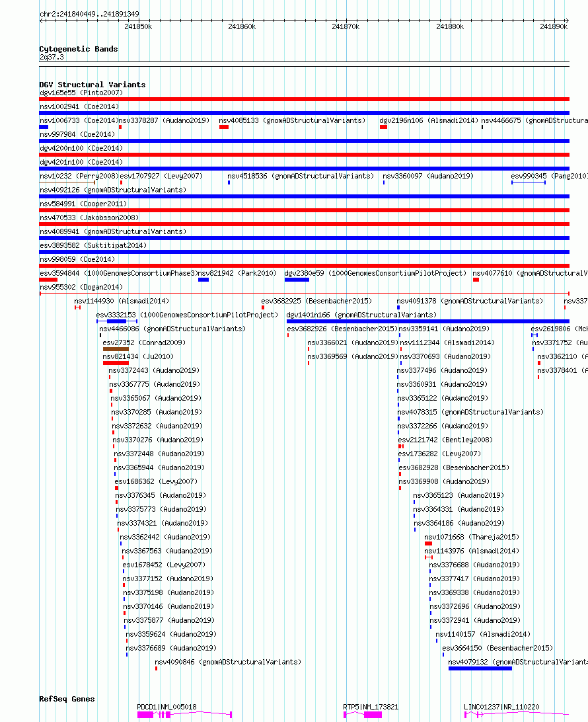This screenshot has height=722, width=588.
Task: Click the Cytogenetic Bands track title
Action: (x=79, y=49)
